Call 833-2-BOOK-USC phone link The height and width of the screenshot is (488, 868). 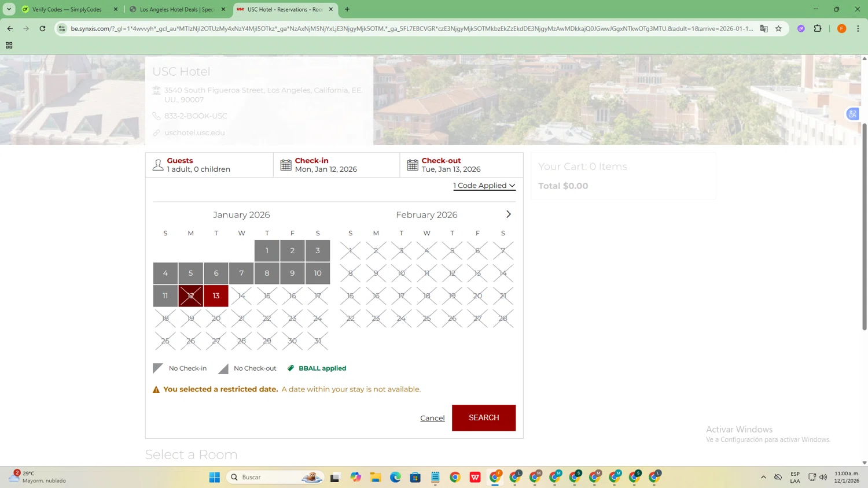(196, 116)
